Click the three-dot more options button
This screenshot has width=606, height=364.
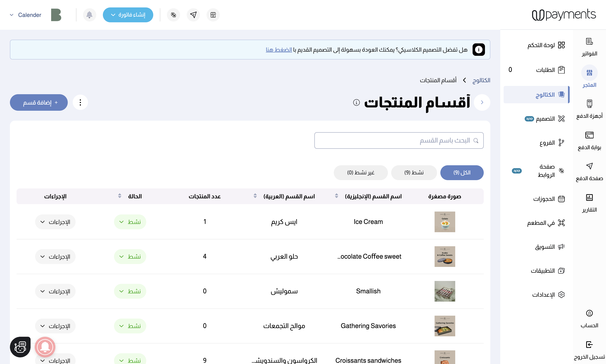coord(80,102)
